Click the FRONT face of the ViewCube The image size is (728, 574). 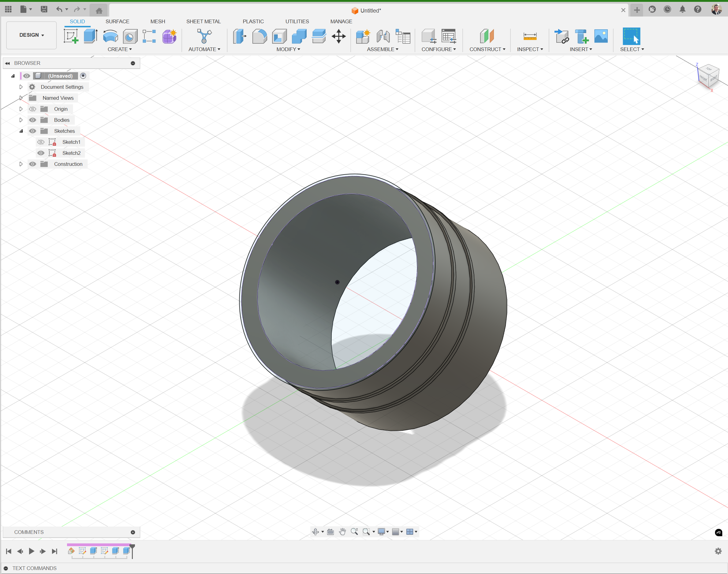[x=703, y=78]
